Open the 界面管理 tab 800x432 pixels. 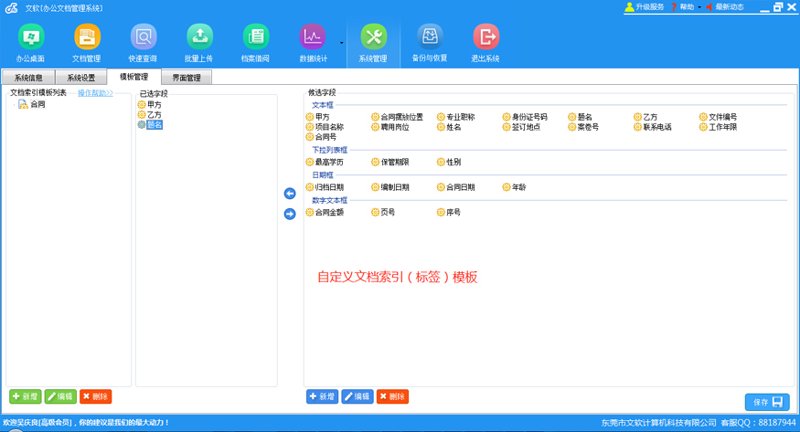(x=186, y=78)
